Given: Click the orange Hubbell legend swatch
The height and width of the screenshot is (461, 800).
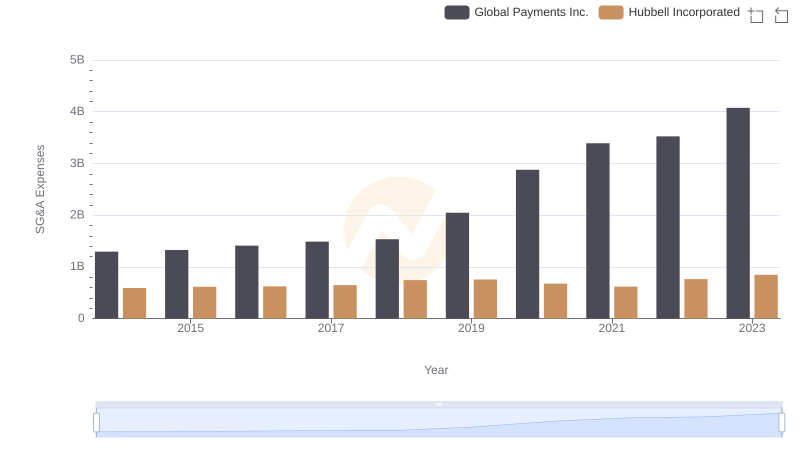Looking at the screenshot, I should point(611,12).
